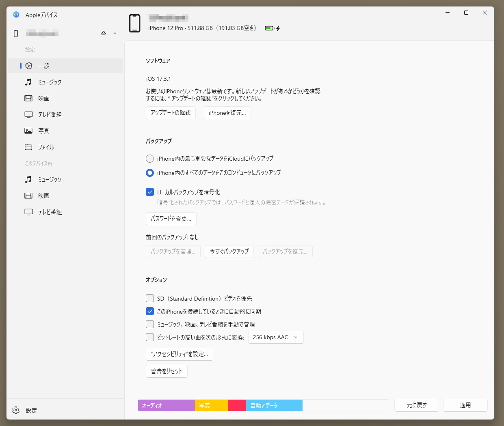504x426 pixels.
Task: Click the テレビ番組 display icon under 設定
Action: (28, 114)
